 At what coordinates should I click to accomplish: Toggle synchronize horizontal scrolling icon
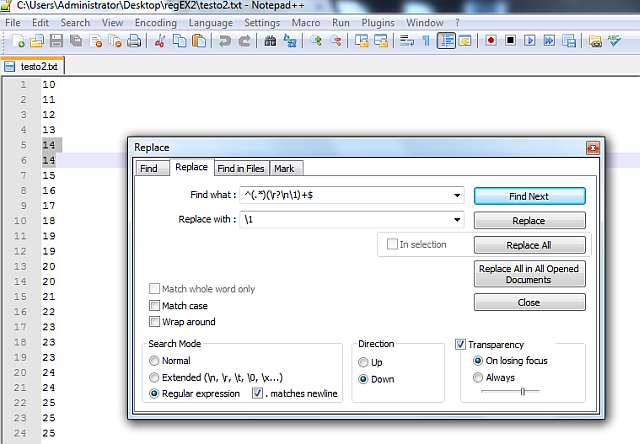[x=381, y=41]
